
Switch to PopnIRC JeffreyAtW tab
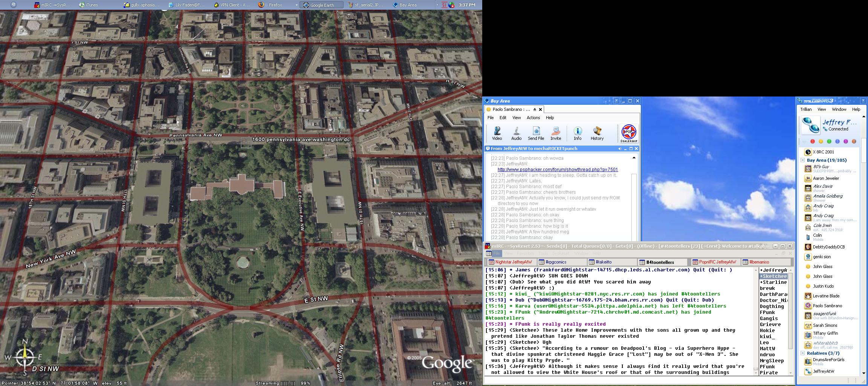[x=716, y=262]
